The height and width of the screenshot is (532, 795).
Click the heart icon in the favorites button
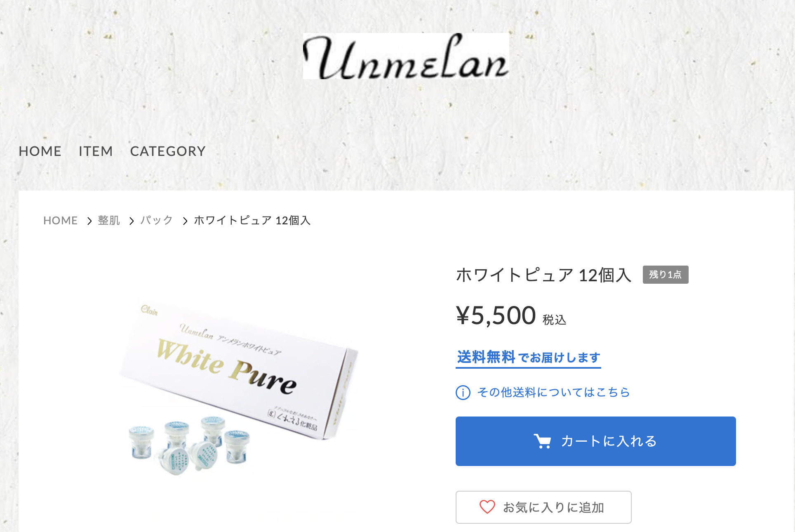tap(487, 507)
